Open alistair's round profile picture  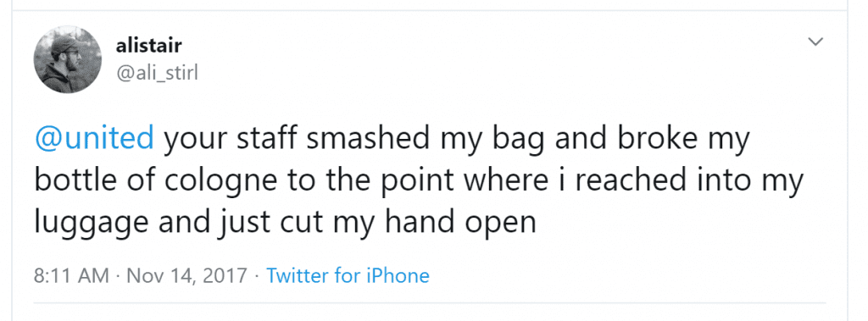pos(68,59)
